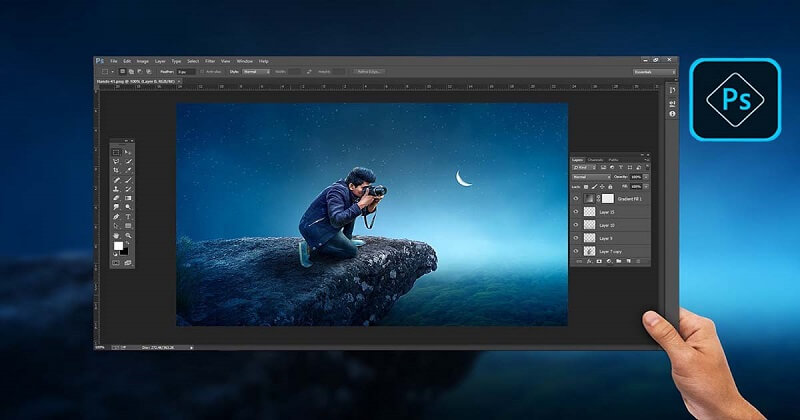
Task: Switch to the Paths tab
Action: click(613, 160)
